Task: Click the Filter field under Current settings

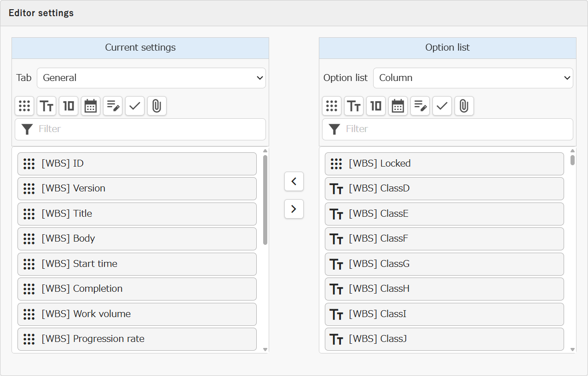Action: pyautogui.click(x=140, y=129)
